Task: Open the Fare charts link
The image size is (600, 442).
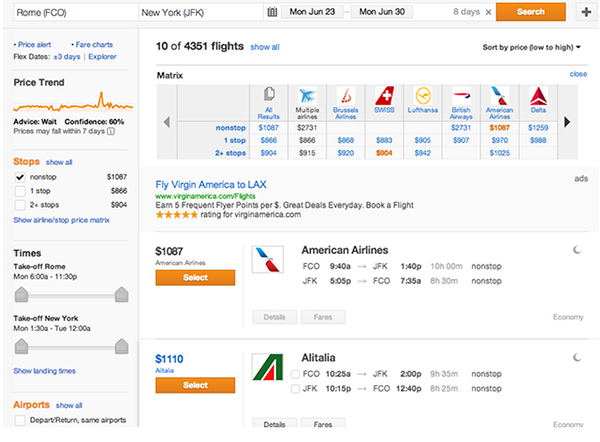Action: coord(94,45)
